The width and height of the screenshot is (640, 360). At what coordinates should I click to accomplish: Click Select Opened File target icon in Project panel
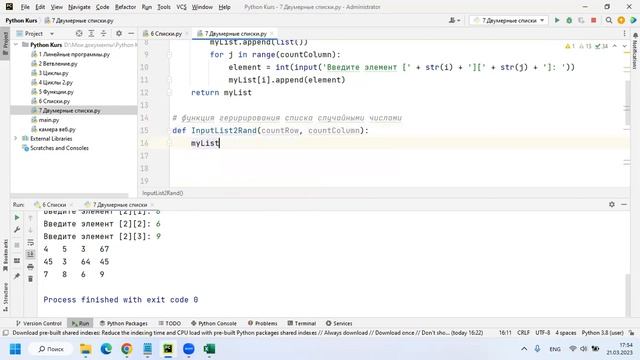click(79, 33)
